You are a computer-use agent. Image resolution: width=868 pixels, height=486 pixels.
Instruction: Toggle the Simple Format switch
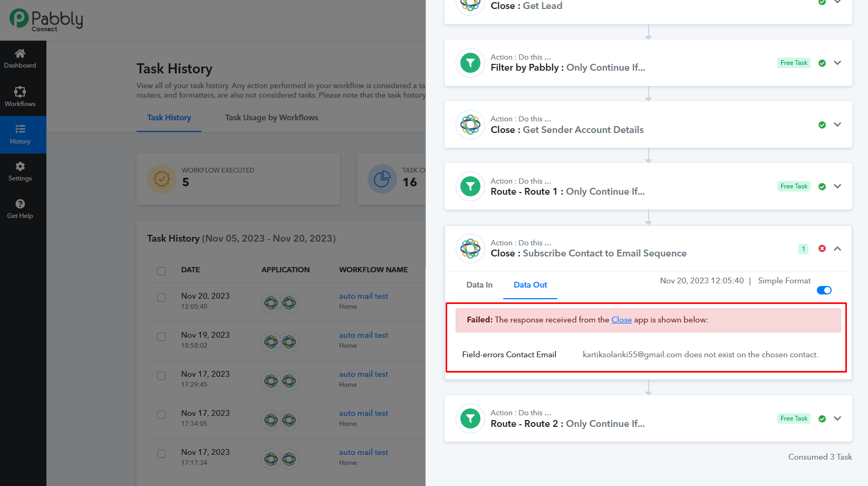(x=824, y=290)
